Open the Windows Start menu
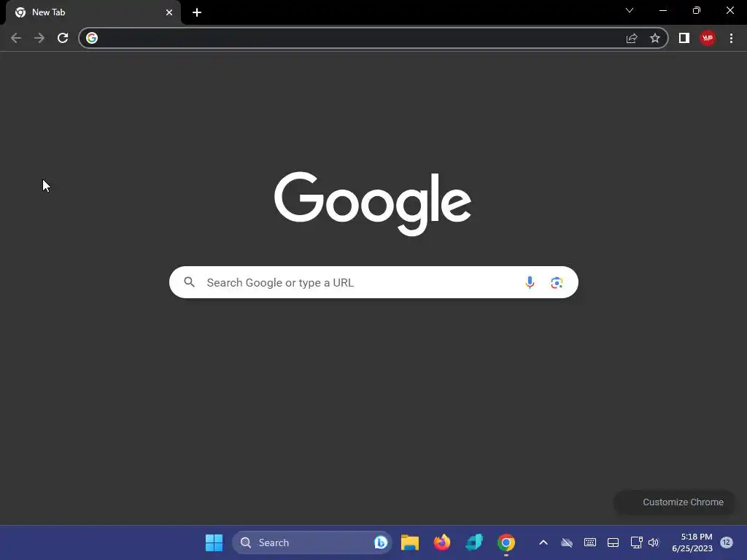 pos(214,542)
